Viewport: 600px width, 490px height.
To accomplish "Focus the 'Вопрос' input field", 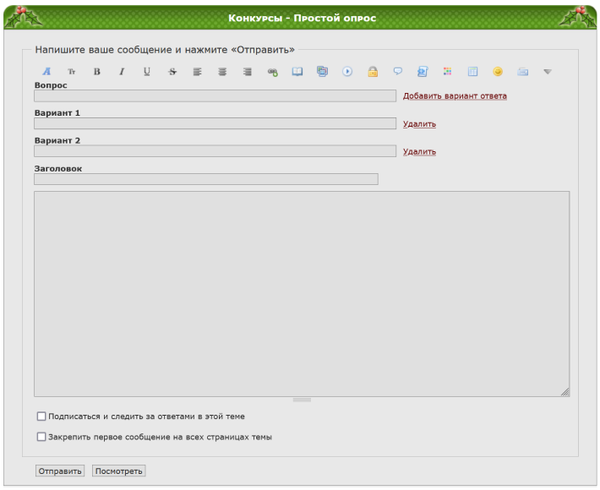I will tap(215, 96).
